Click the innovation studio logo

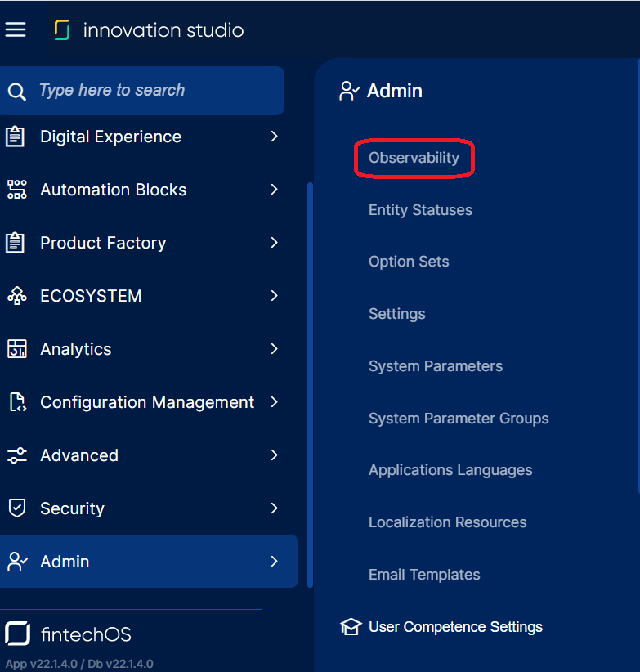point(63,30)
